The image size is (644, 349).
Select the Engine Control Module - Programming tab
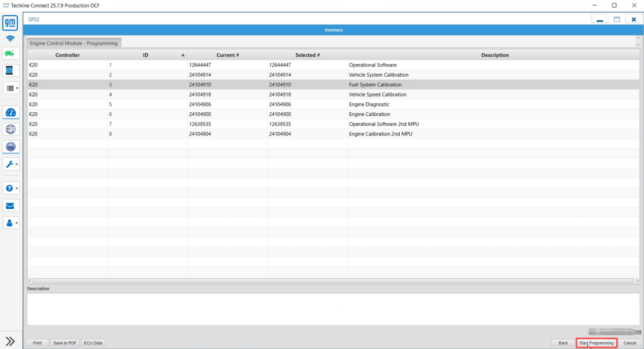click(x=74, y=43)
